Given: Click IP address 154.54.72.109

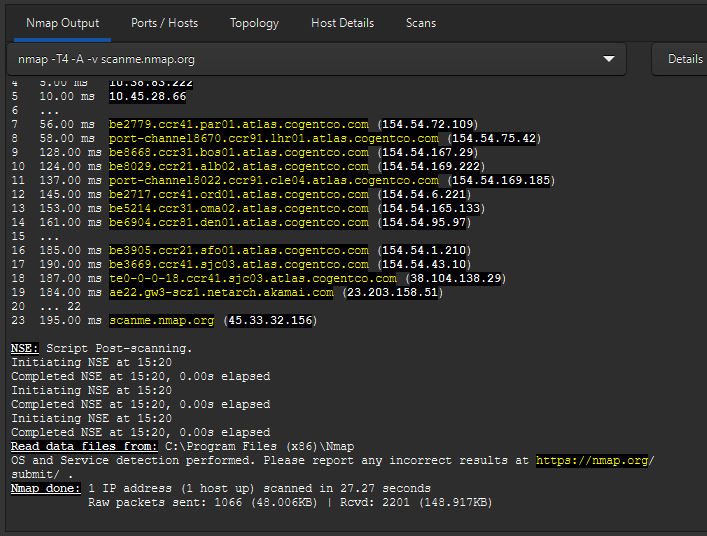Looking at the screenshot, I should tap(427, 124).
